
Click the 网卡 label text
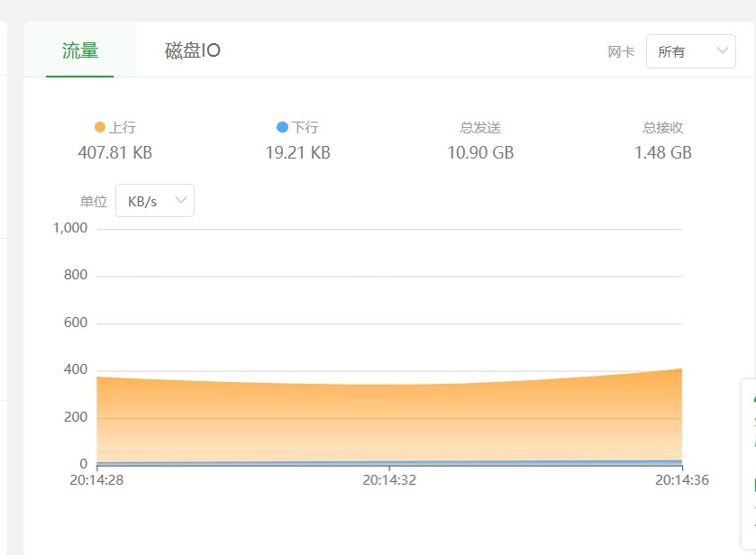[x=621, y=51]
